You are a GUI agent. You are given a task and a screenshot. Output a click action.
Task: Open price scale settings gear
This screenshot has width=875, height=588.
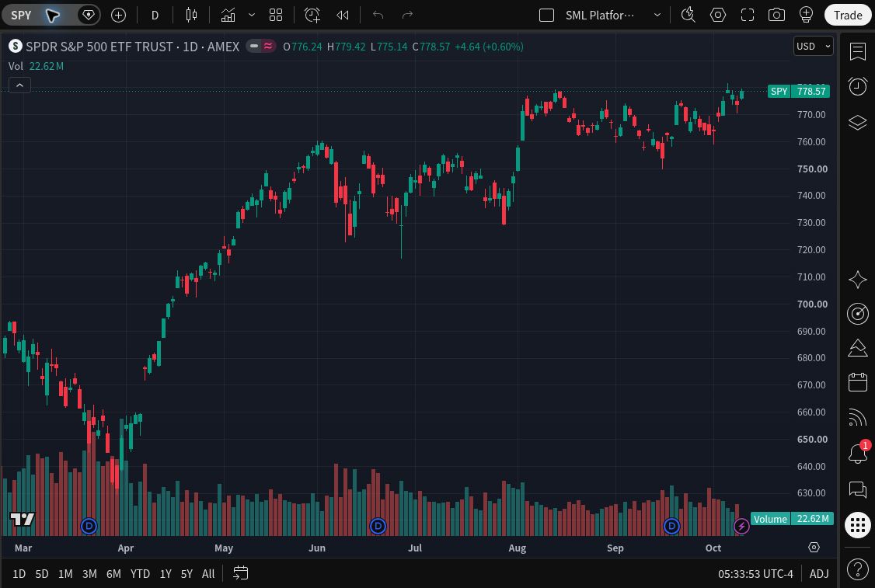tap(814, 548)
